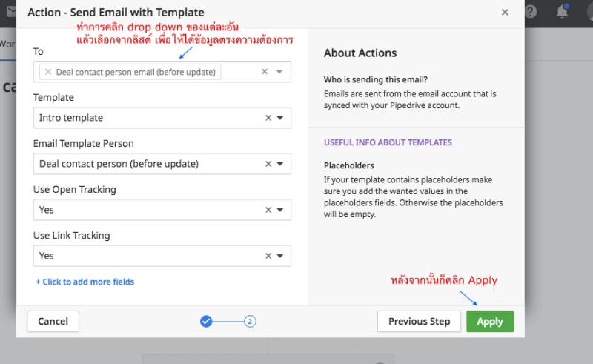The image size is (593, 364).
Task: Clear all recipients in the To field
Action: pyautogui.click(x=265, y=71)
